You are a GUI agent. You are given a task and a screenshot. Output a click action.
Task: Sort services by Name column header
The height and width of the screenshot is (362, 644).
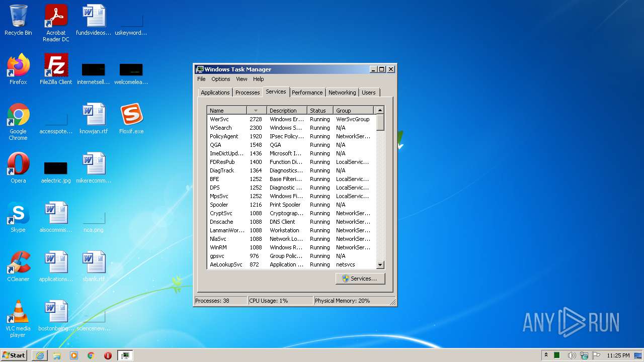point(227,111)
